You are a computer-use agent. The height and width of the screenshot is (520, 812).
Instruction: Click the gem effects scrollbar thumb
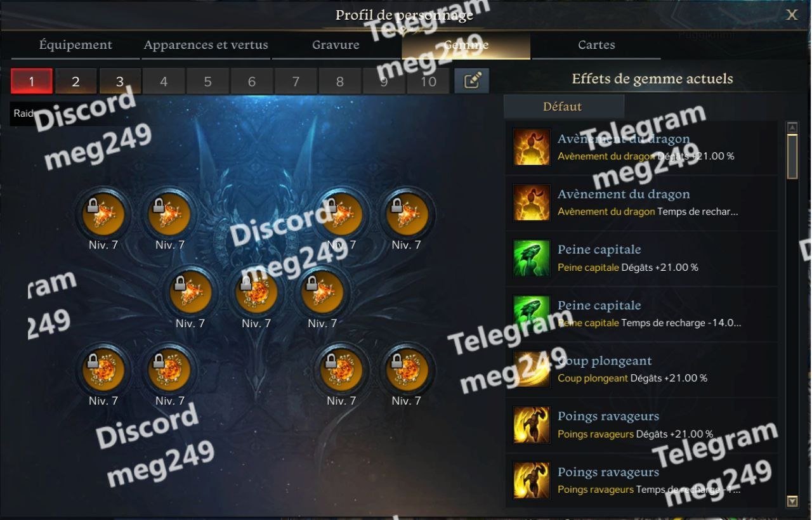tap(792, 157)
